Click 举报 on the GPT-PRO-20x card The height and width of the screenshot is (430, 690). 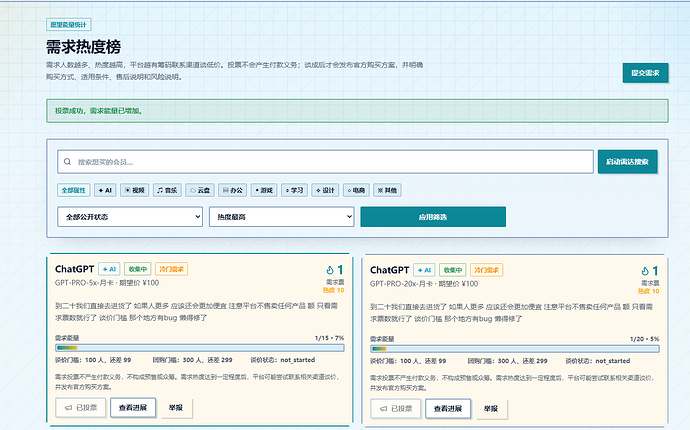491,408
